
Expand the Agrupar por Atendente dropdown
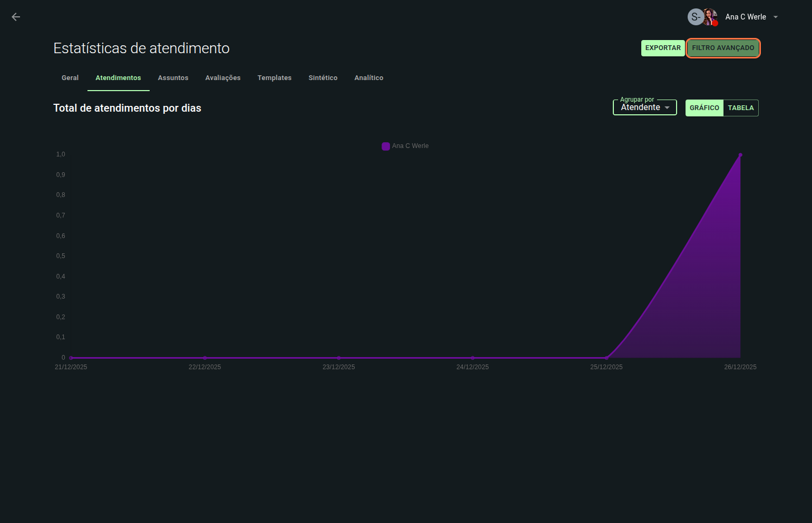pyautogui.click(x=640, y=107)
